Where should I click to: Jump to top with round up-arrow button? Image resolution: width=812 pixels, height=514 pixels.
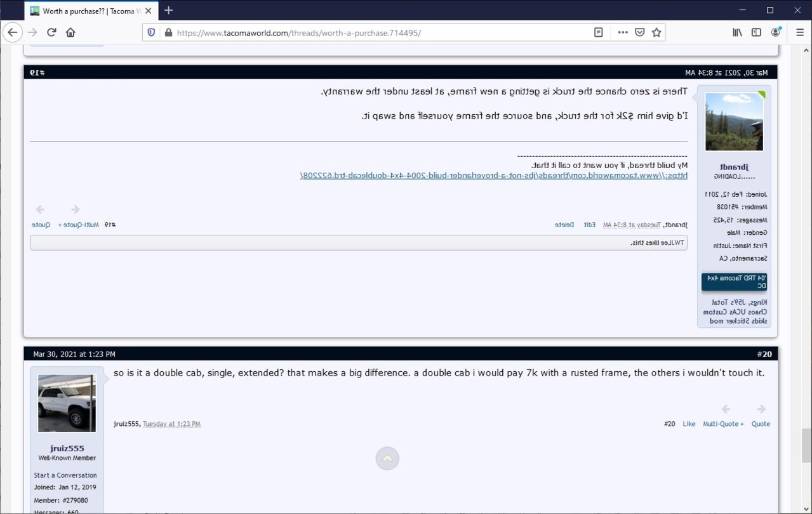click(387, 458)
